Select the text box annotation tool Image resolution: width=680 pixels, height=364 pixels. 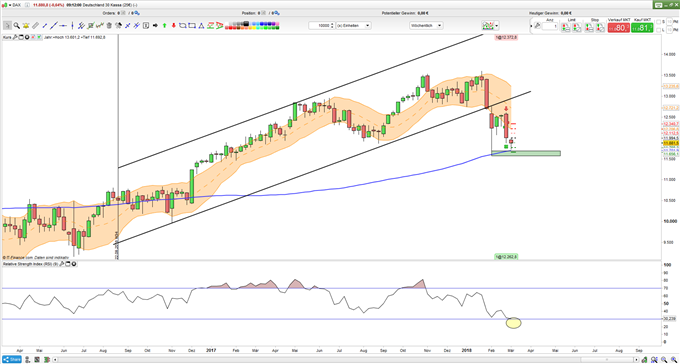point(146,26)
